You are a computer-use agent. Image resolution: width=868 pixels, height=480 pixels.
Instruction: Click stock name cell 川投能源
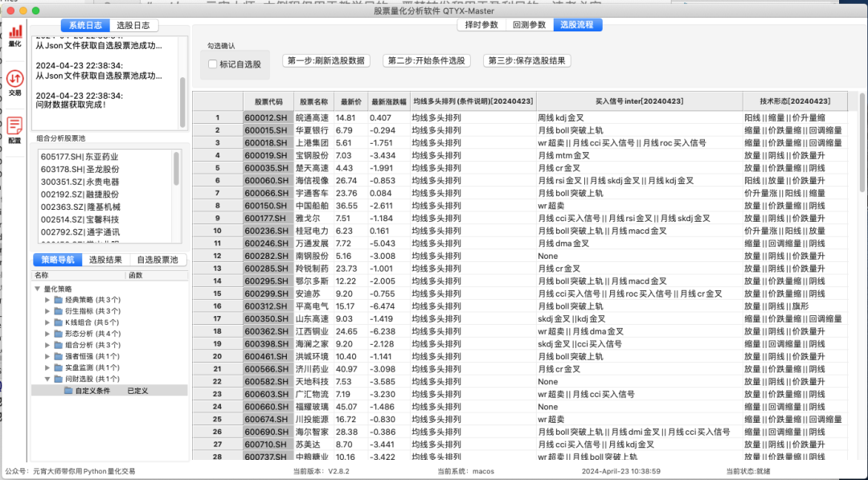pos(314,420)
